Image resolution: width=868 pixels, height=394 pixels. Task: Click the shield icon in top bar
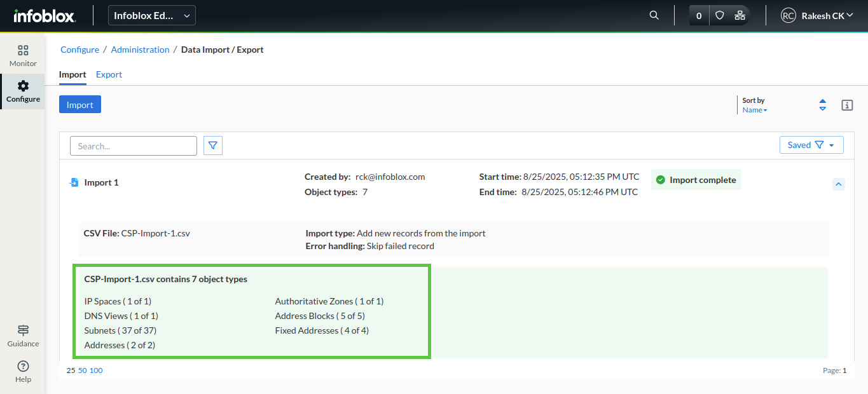click(720, 16)
